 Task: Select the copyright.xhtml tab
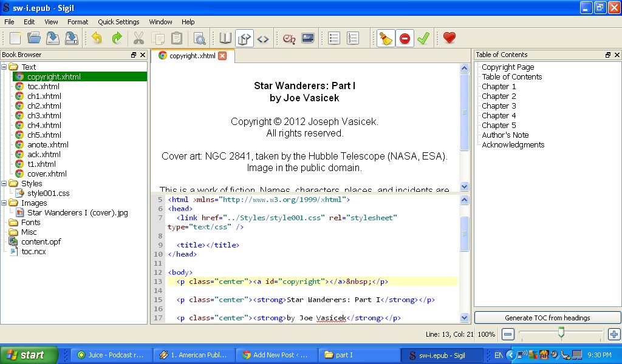[x=193, y=56]
